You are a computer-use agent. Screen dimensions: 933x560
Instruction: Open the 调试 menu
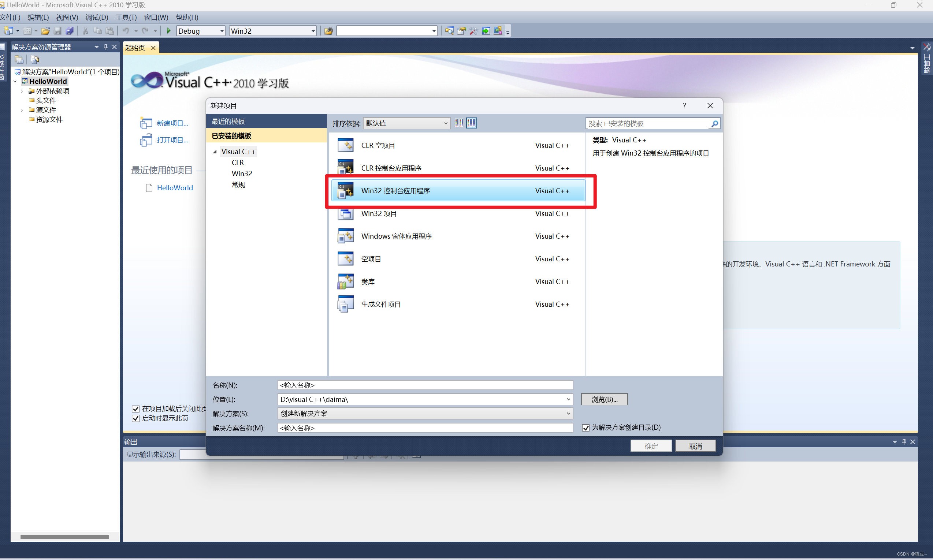[97, 17]
